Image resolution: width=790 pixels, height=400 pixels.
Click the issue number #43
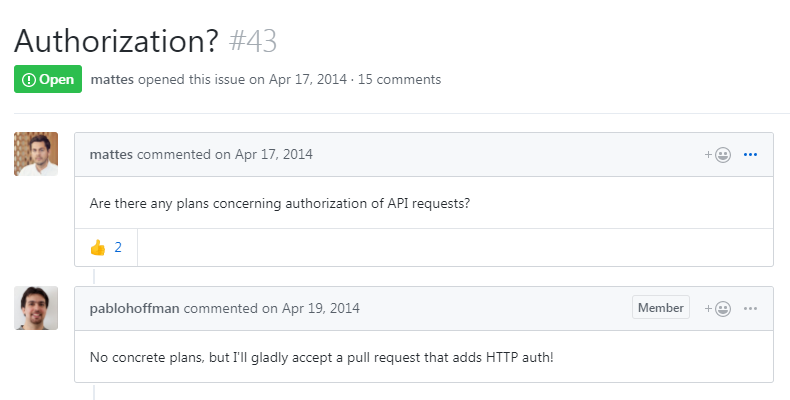coord(253,41)
